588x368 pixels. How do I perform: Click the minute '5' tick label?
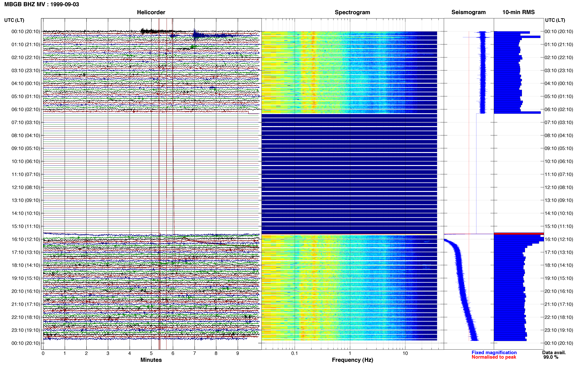pyautogui.click(x=151, y=353)
